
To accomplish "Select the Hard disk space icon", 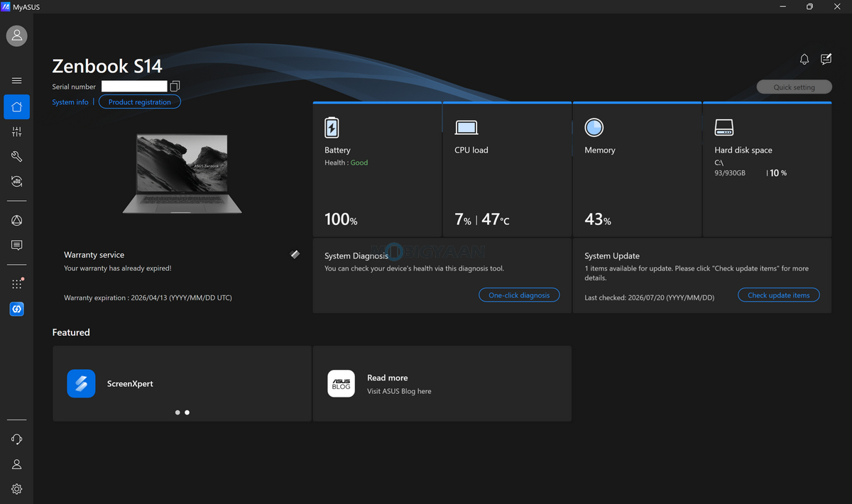I will tap(724, 128).
